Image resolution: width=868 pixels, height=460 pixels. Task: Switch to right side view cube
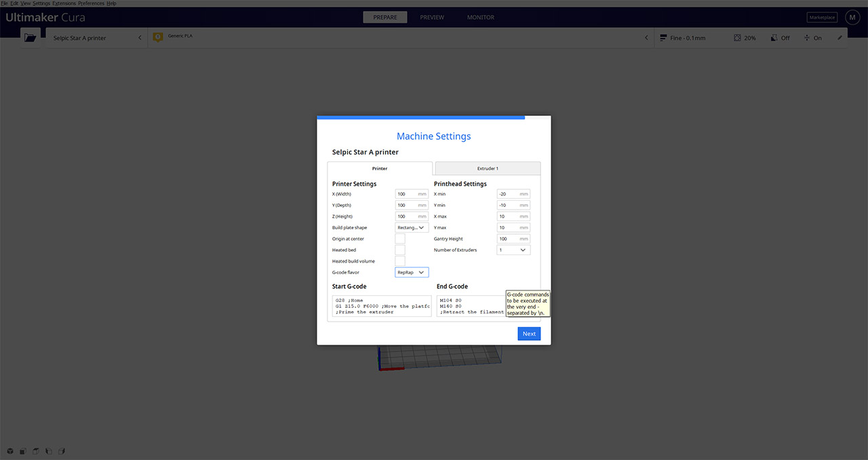(x=61, y=451)
